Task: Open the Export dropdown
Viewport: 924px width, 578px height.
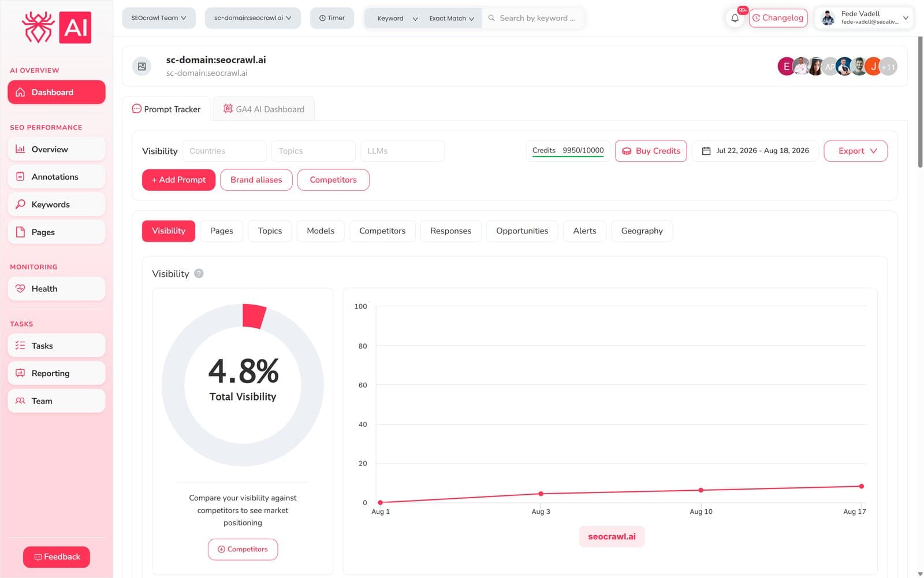Action: point(855,151)
